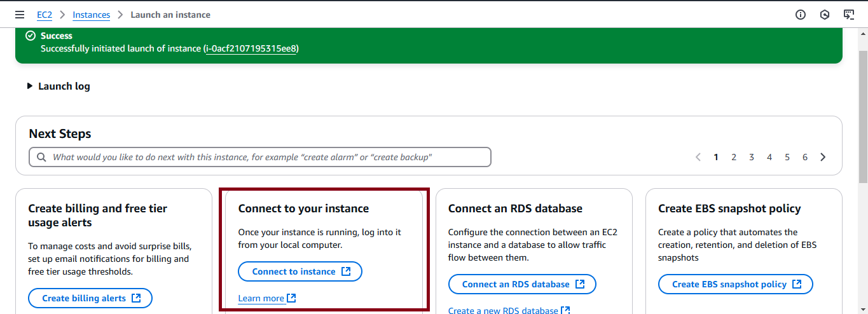Go to previous page with left chevron
Screen dimensions: 868x314
pos(698,157)
